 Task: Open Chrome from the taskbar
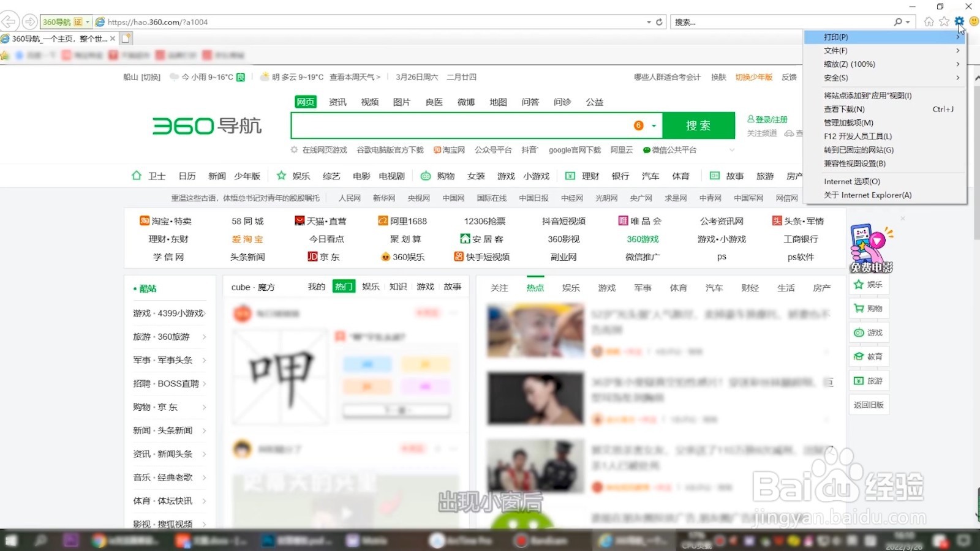(x=99, y=541)
